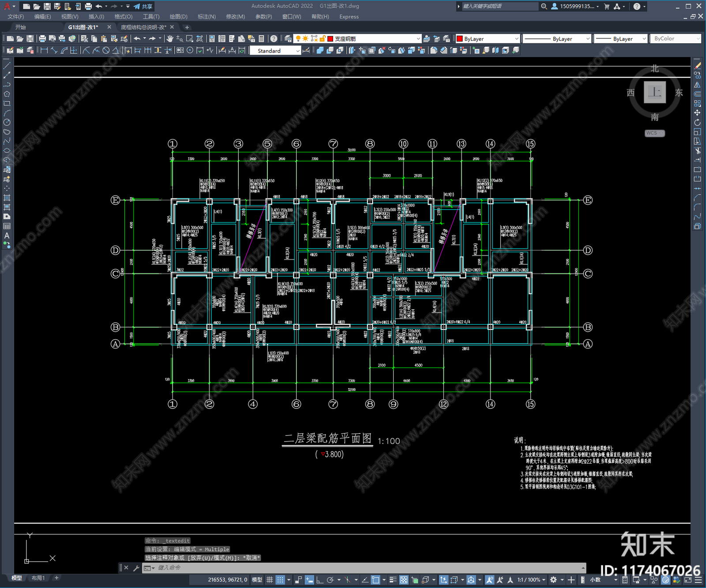
Task: Click the red layer color swatch beside 支座钢筋
Action: click(330, 39)
